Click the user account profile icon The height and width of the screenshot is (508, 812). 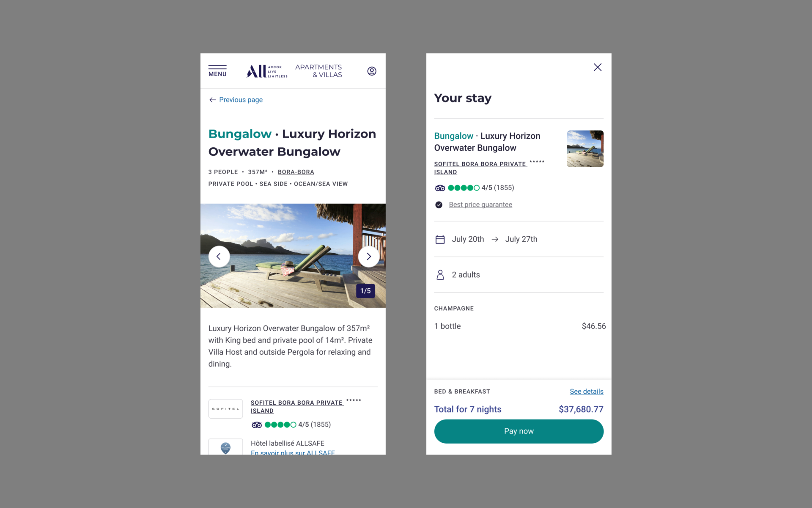tap(372, 71)
